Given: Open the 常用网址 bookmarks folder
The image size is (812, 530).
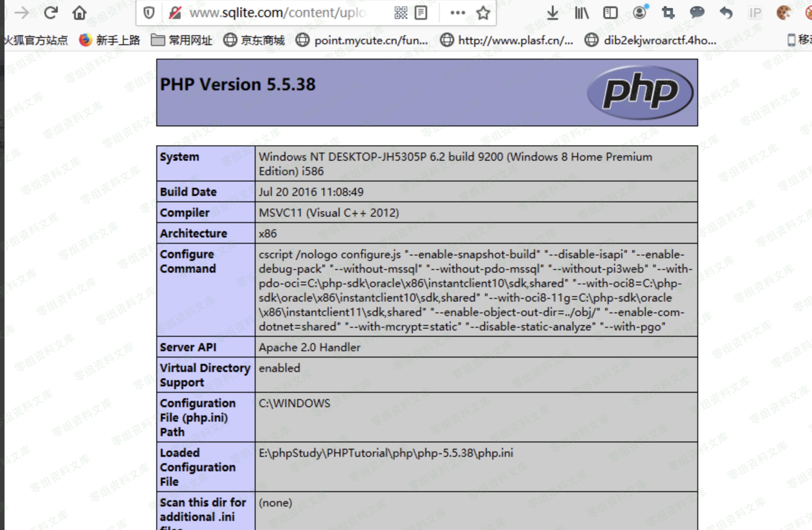Looking at the screenshot, I should point(182,41).
